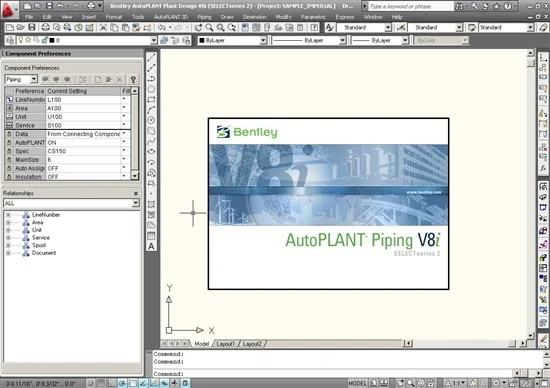Toggle the layer lock padlock icon
Screen dimensions: 550x388
(45, 40)
